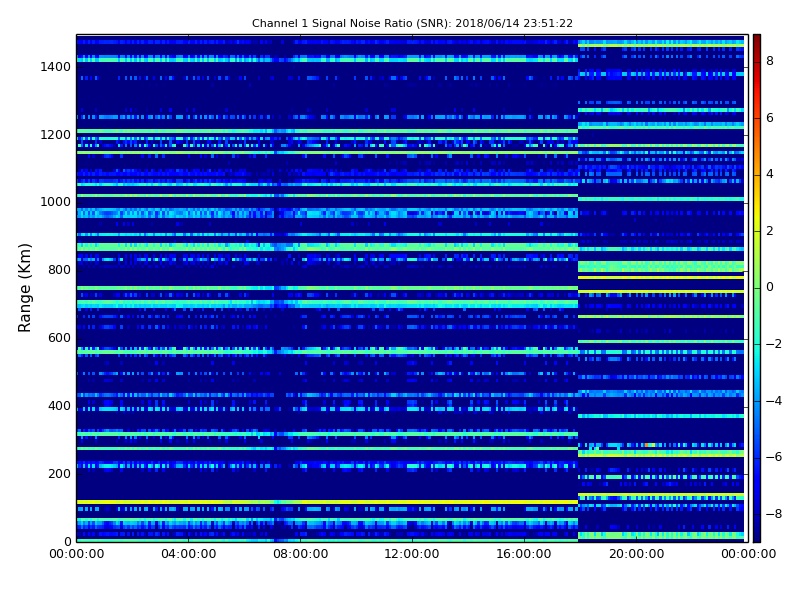Image resolution: width=800 pixels, height=600 pixels.
Task: Click the dark red top of the colorbar
Action: tap(757, 41)
